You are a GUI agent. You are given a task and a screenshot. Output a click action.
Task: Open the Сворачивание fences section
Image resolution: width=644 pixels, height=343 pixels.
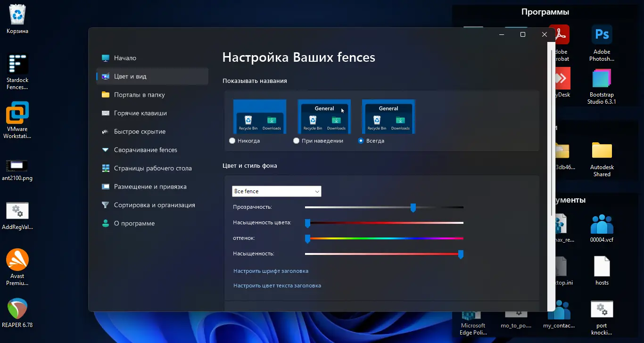pos(152,150)
